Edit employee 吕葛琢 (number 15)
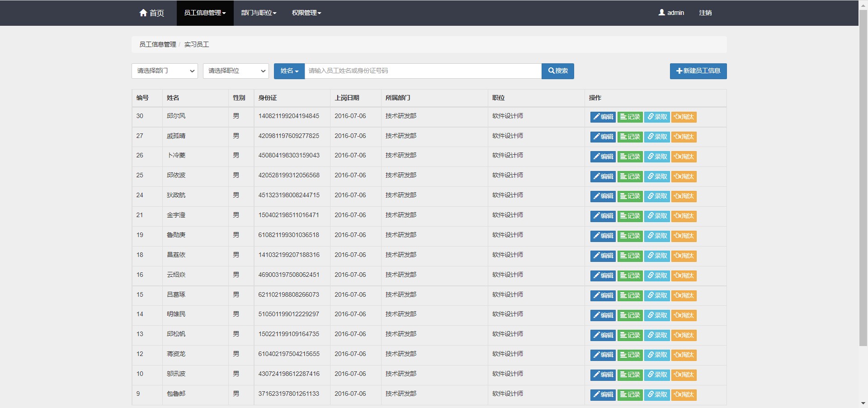Screen dimensions: 868x408 pyautogui.click(x=603, y=295)
